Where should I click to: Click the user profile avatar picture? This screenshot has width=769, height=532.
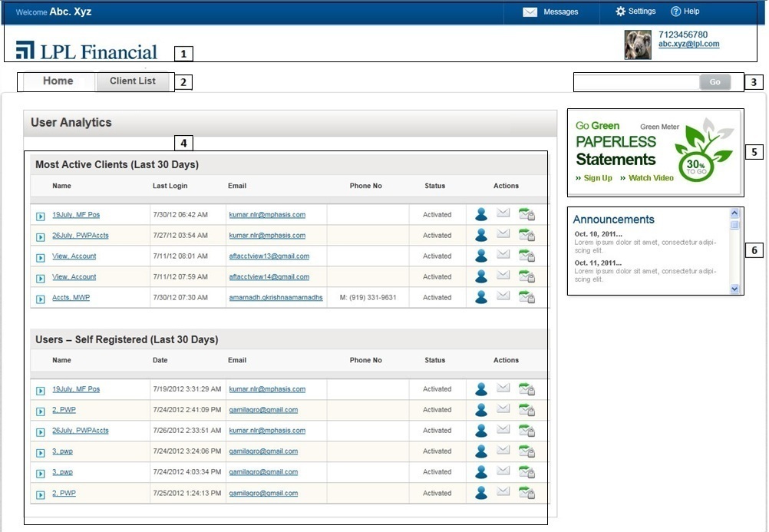tap(638, 45)
